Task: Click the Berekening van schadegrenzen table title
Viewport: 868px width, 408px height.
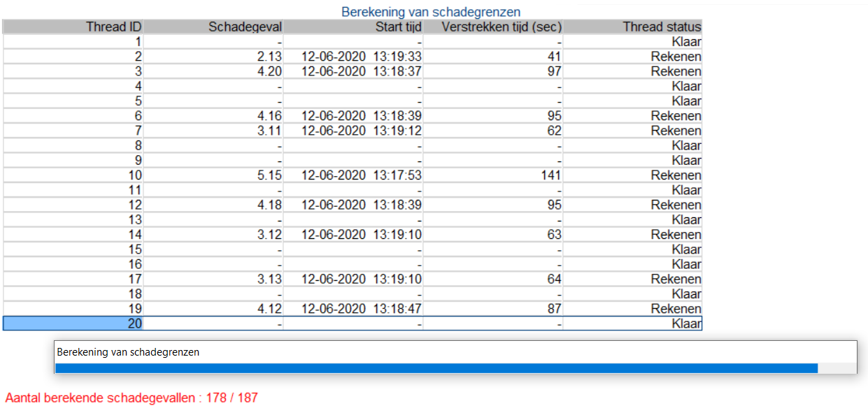Action: 431,12
